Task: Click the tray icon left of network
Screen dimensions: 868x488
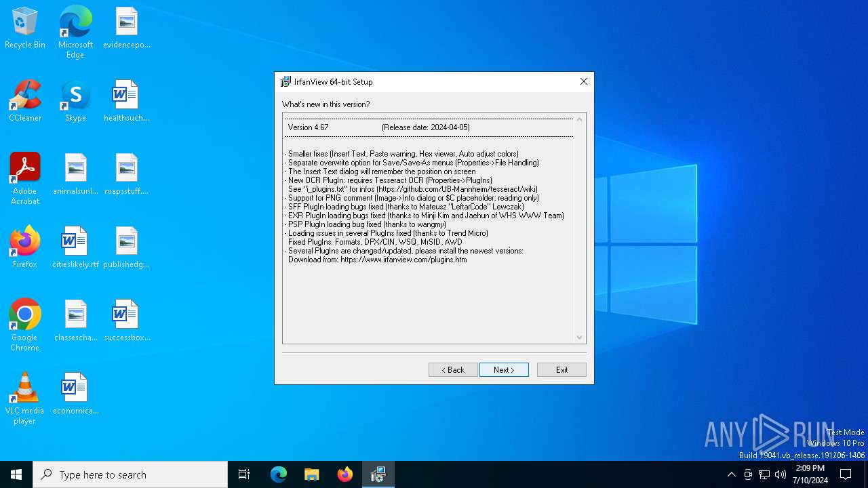Action: click(748, 474)
